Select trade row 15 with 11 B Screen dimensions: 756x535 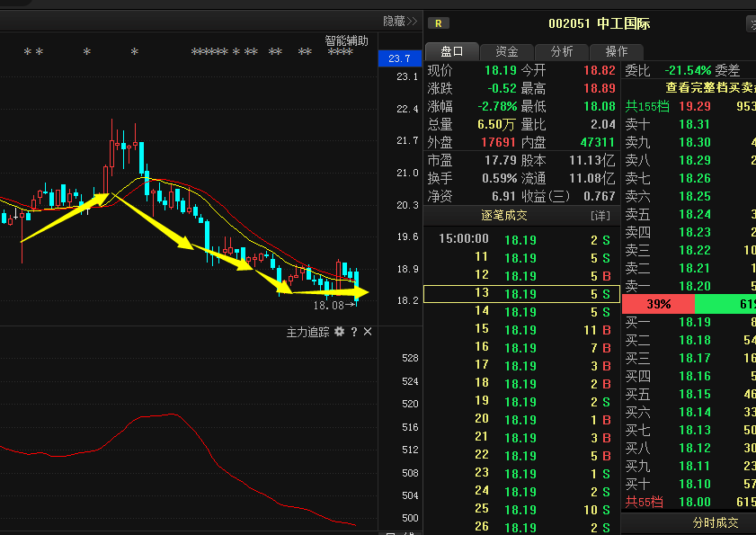pos(521,330)
